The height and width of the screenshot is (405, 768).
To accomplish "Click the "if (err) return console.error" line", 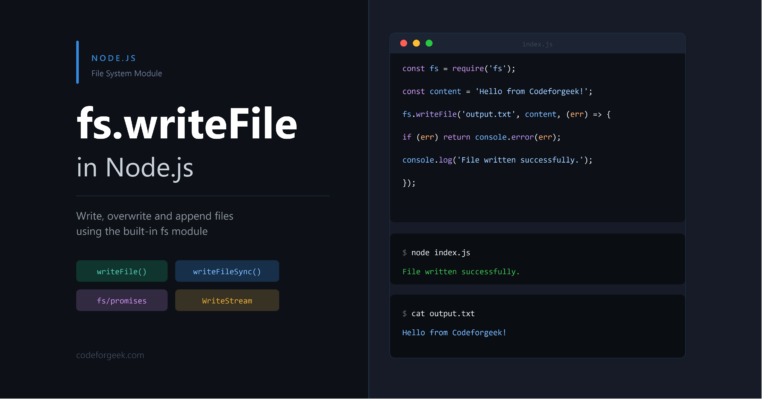I will point(481,137).
